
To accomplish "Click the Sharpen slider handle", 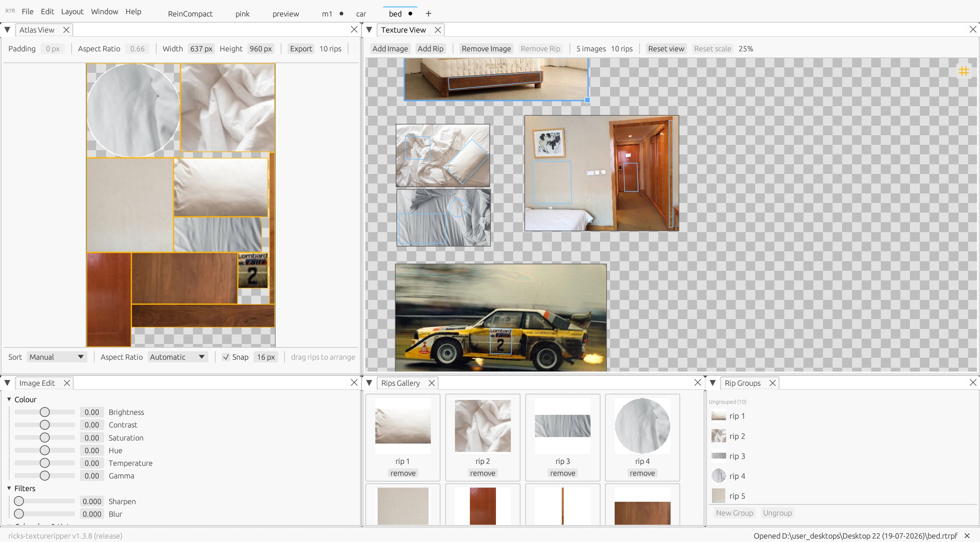I will pos(19,501).
